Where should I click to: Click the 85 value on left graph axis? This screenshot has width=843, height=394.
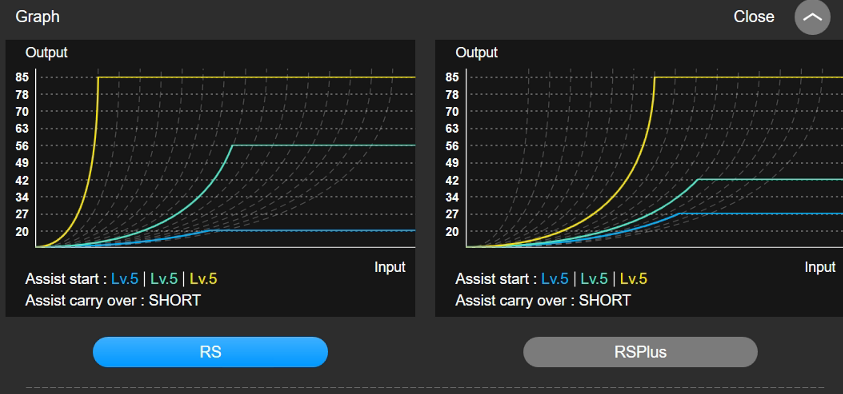tap(23, 77)
